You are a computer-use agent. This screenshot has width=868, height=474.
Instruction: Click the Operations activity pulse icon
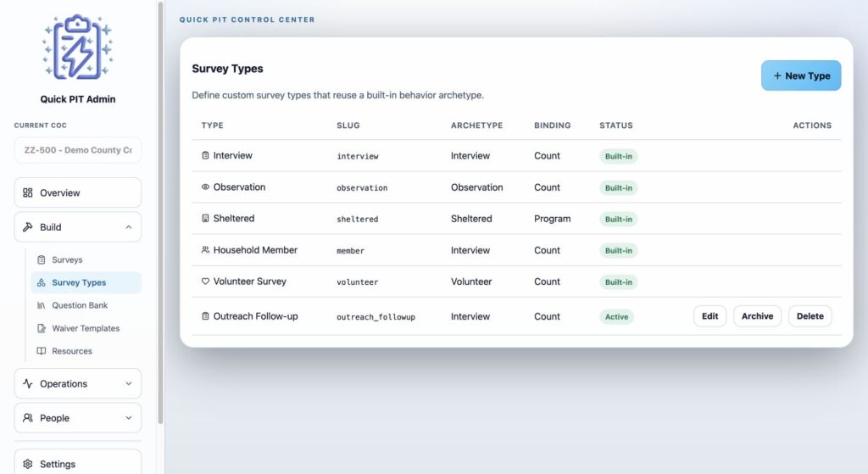(x=28, y=384)
